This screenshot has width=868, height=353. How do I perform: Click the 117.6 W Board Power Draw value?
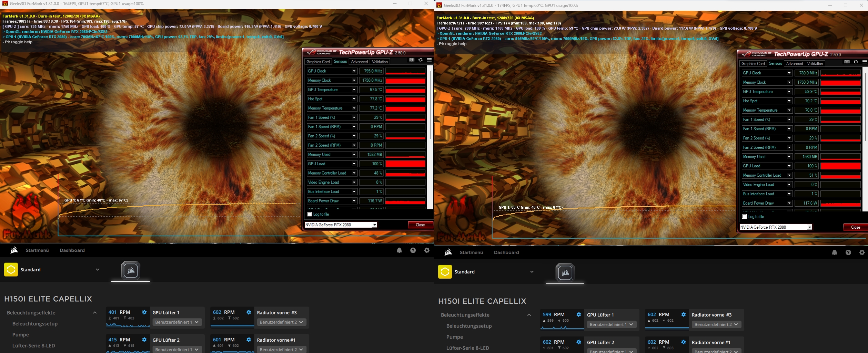[806, 203]
